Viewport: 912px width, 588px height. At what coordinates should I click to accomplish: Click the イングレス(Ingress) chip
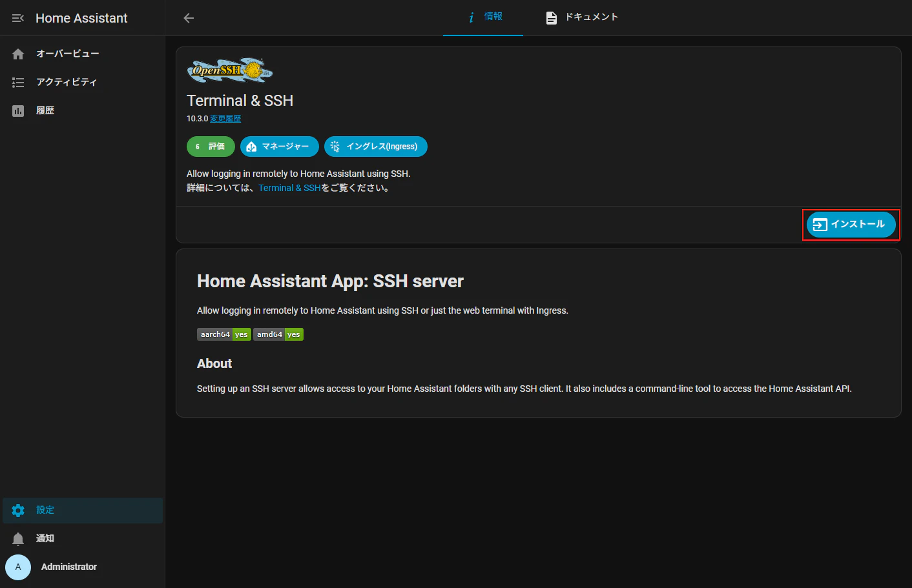tap(376, 147)
